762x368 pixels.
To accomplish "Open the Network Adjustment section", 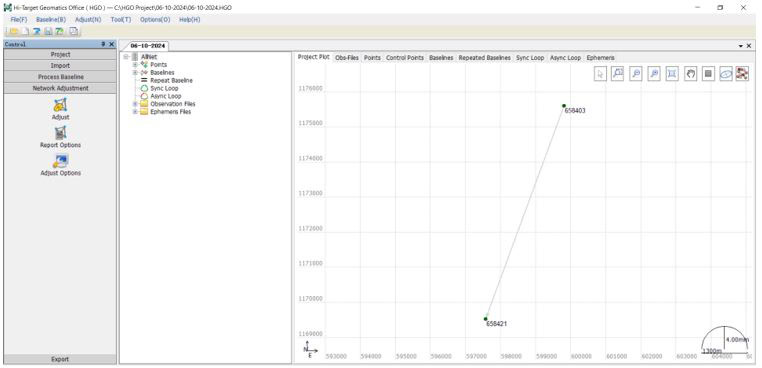I will click(x=60, y=88).
